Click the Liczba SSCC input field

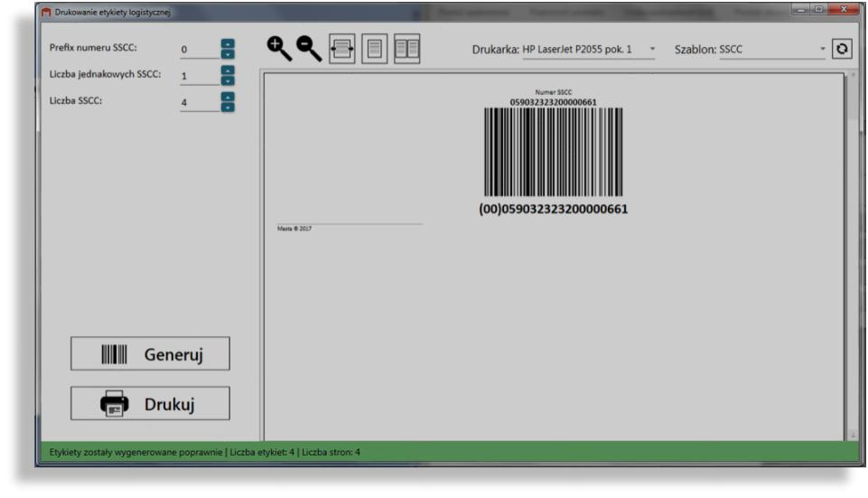click(x=200, y=102)
